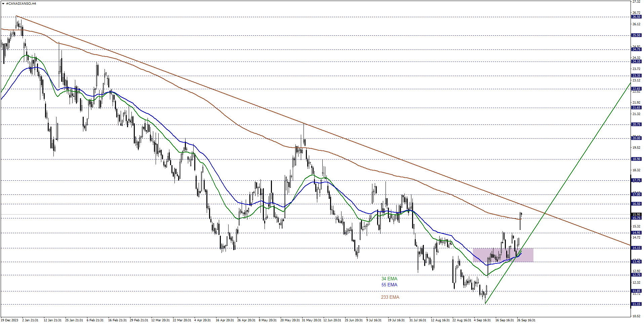Click the 12 Jan 21:31 date label
The height and width of the screenshot is (324, 644).
[x=53, y=320]
